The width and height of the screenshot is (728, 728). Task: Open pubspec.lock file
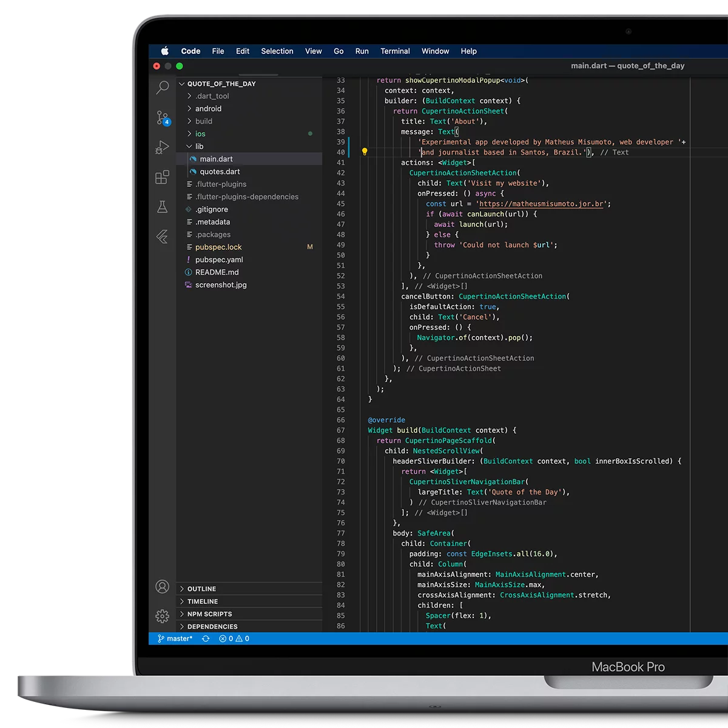(x=249, y=247)
